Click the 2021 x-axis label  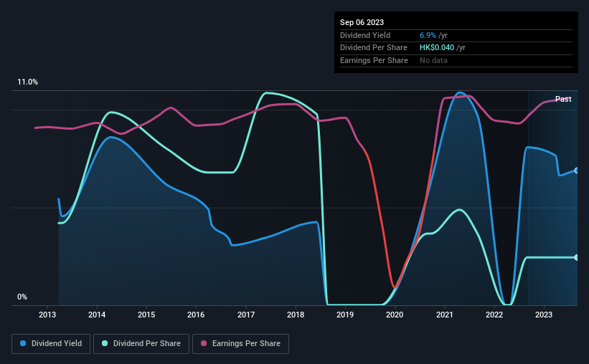pyautogui.click(x=445, y=315)
